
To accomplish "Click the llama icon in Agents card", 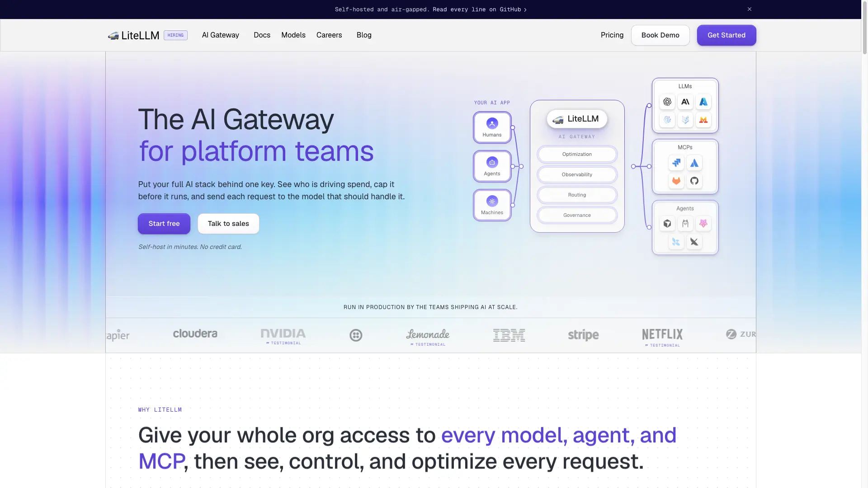I will (x=685, y=223).
